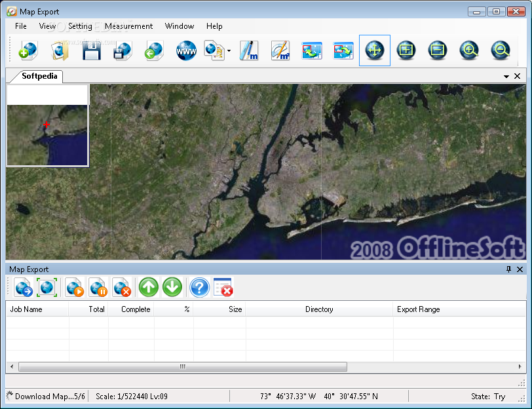
Task: Select the area measurement tool (m²)
Action: pos(280,50)
